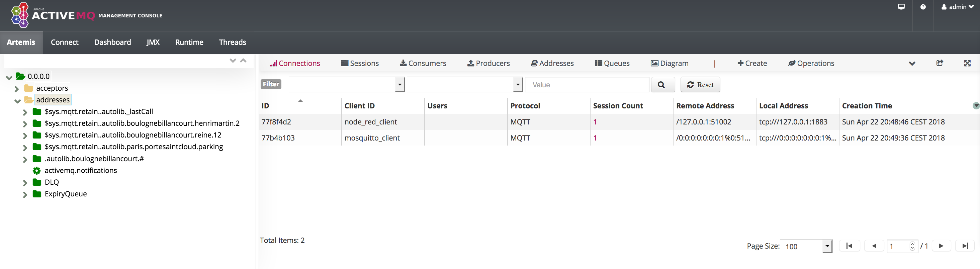The width and height of the screenshot is (980, 269).
Task: Open the column chooser triangle in table header
Action: click(976, 106)
